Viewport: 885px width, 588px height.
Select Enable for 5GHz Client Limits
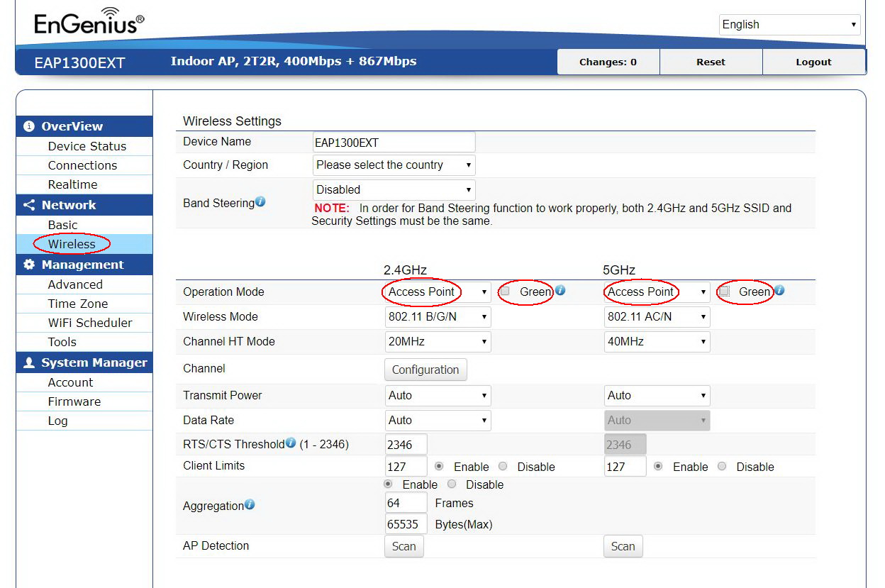coord(658,467)
